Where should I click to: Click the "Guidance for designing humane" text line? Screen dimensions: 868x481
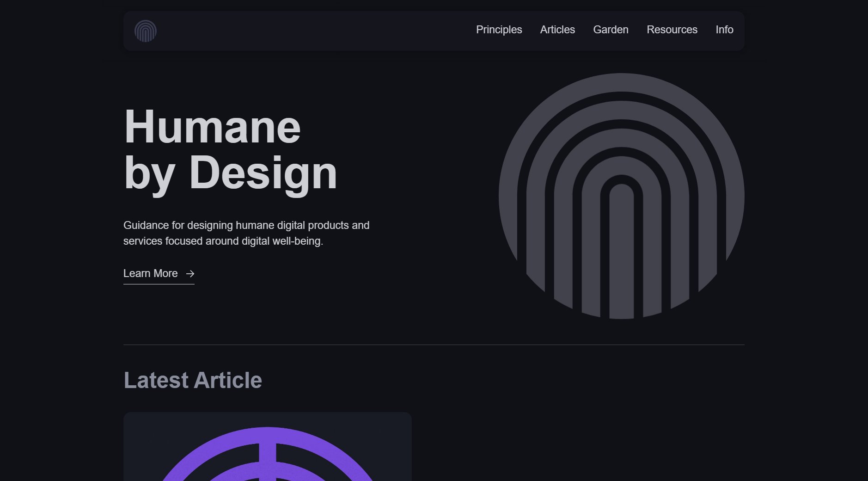pyautogui.click(x=246, y=225)
